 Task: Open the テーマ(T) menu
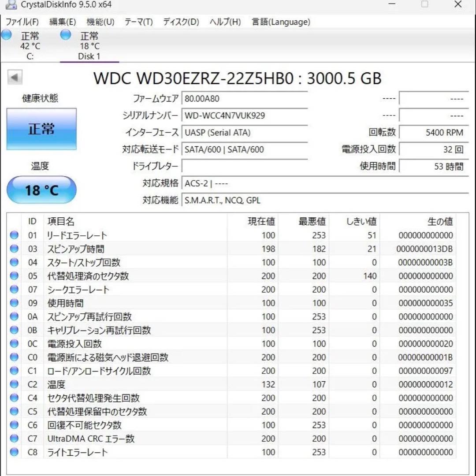[x=138, y=22]
